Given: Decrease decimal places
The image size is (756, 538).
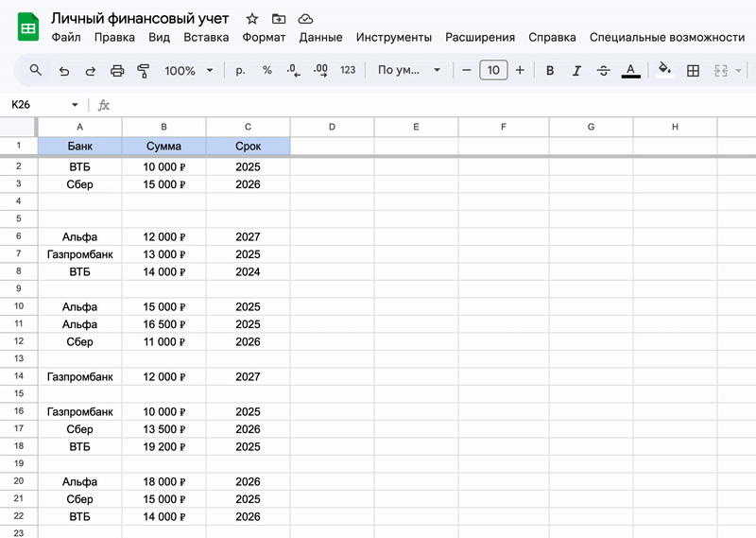Looking at the screenshot, I should 293,71.
